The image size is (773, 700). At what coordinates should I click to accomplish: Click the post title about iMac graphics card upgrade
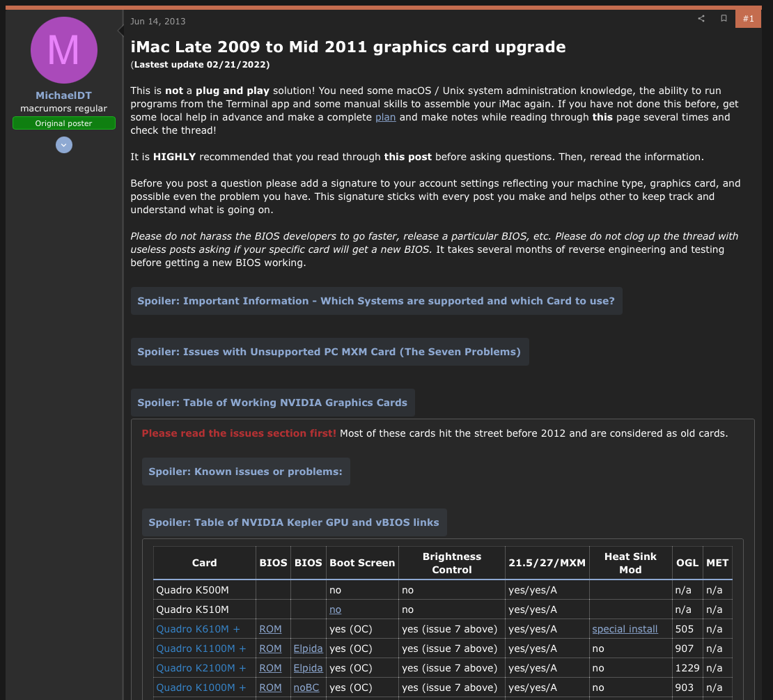pos(348,47)
